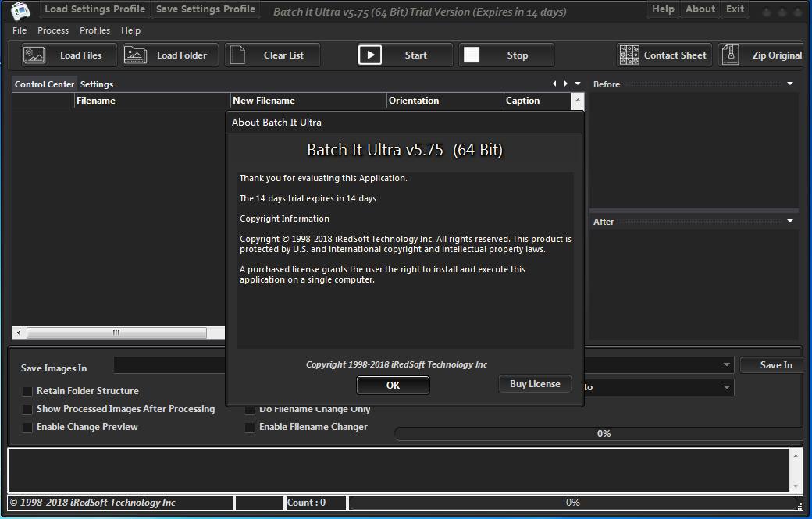
Task: Open the File menu
Action: point(20,30)
